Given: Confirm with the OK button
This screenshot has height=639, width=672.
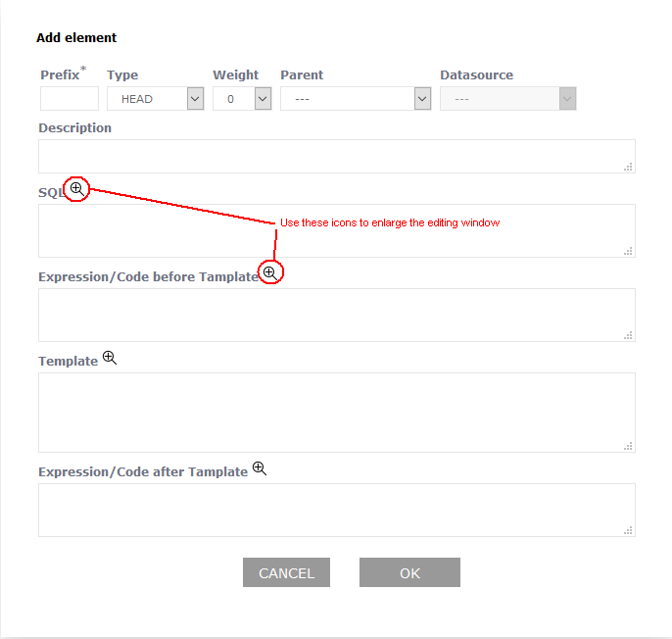Looking at the screenshot, I should coord(409,573).
